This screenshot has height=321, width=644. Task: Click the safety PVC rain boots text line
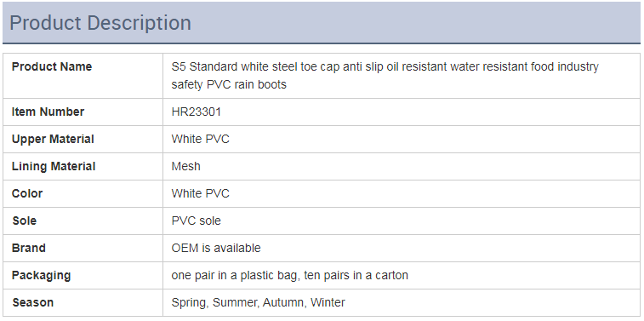point(229,84)
